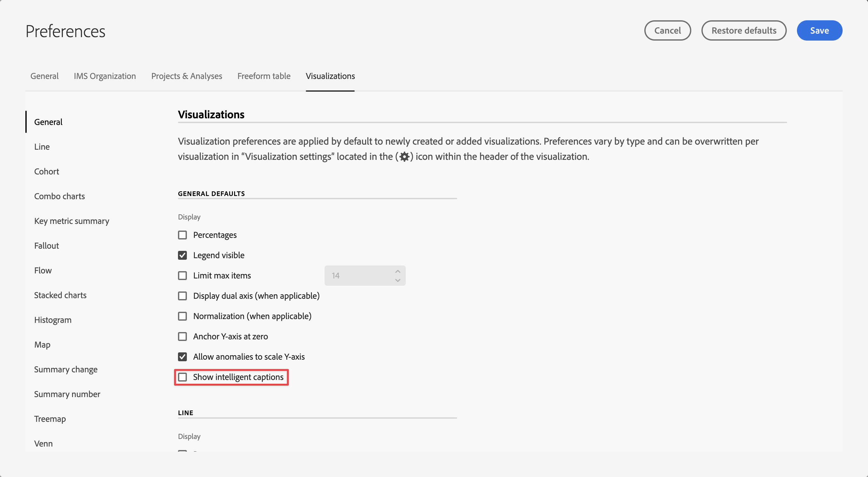Toggle Anchor Y-axis at zero checkbox
This screenshot has width=868, height=477.
click(182, 337)
